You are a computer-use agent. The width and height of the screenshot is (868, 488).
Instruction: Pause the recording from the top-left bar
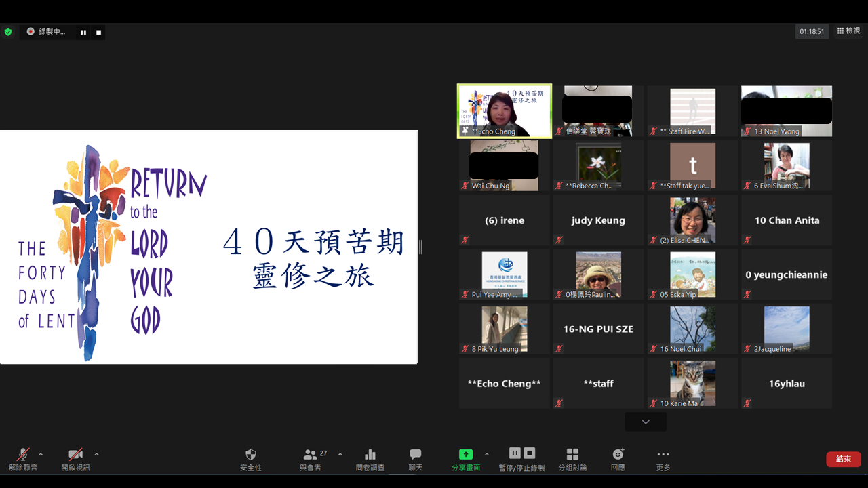point(83,31)
